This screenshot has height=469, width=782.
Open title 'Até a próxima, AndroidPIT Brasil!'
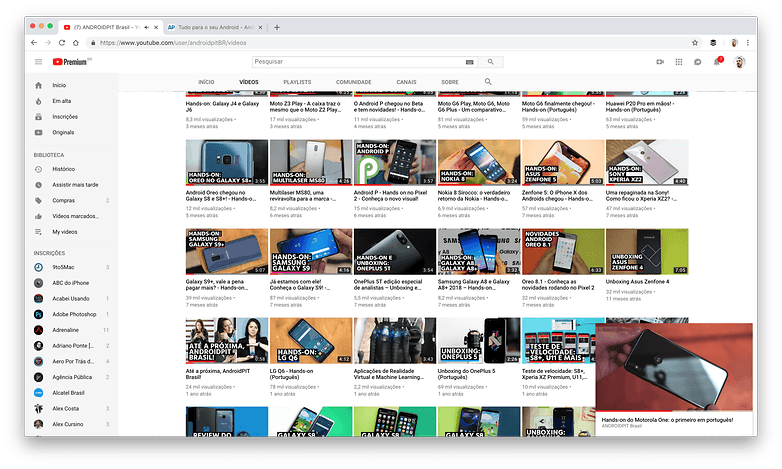tap(218, 374)
